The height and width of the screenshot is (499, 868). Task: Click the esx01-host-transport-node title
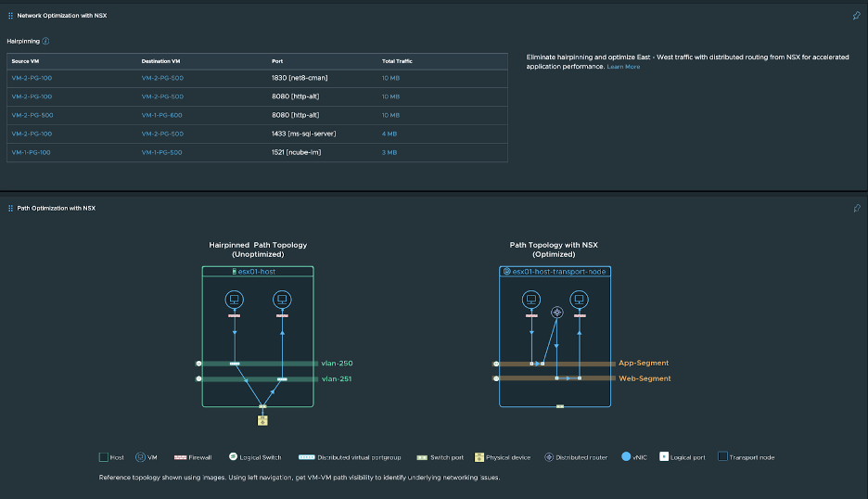pyautogui.click(x=558, y=271)
